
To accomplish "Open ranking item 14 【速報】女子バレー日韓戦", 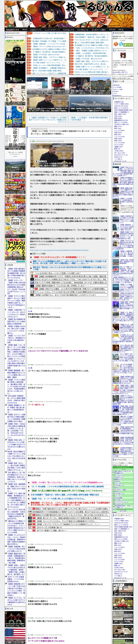I will click(x=16, y=418).
